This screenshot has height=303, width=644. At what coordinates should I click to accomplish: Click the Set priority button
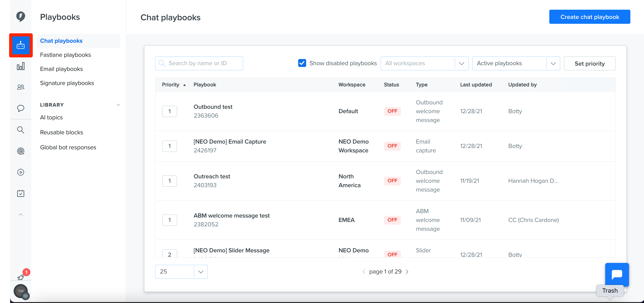coord(590,63)
